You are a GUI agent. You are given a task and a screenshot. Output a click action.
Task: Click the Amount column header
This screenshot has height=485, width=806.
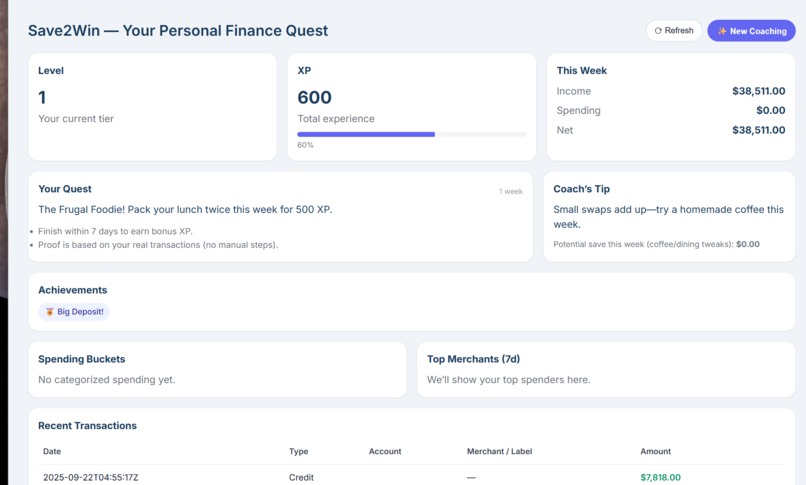pyautogui.click(x=655, y=451)
